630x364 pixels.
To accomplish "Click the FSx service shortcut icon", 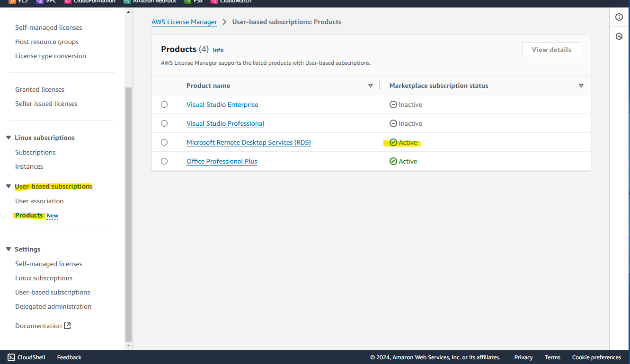I will [x=187, y=1].
